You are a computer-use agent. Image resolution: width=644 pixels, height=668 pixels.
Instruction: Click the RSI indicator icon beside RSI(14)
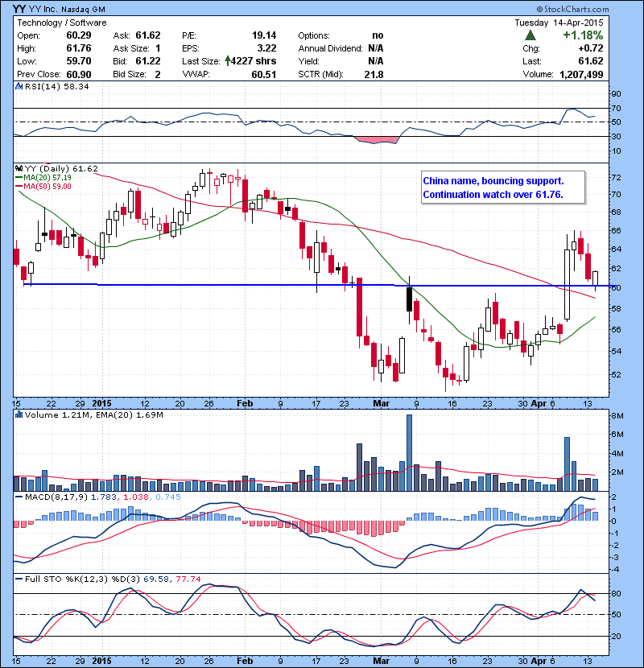coord(19,86)
